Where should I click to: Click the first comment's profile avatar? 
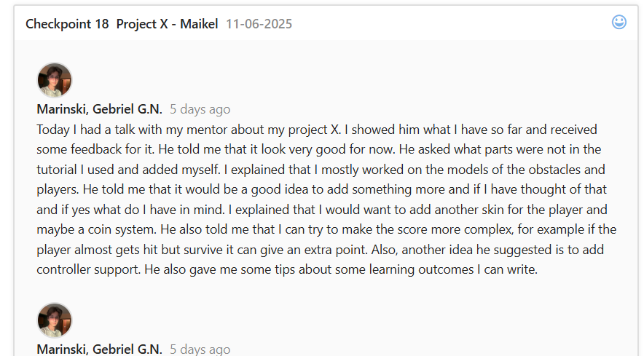tap(55, 80)
